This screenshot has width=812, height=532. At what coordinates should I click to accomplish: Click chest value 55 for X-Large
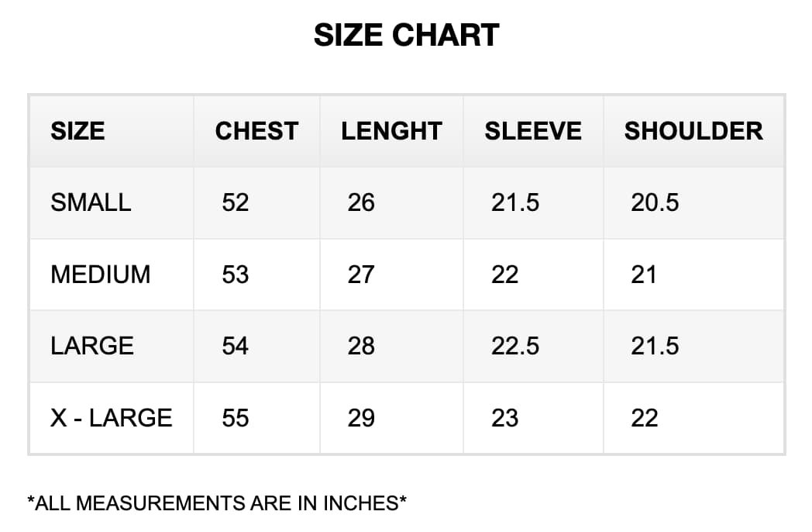[236, 418]
